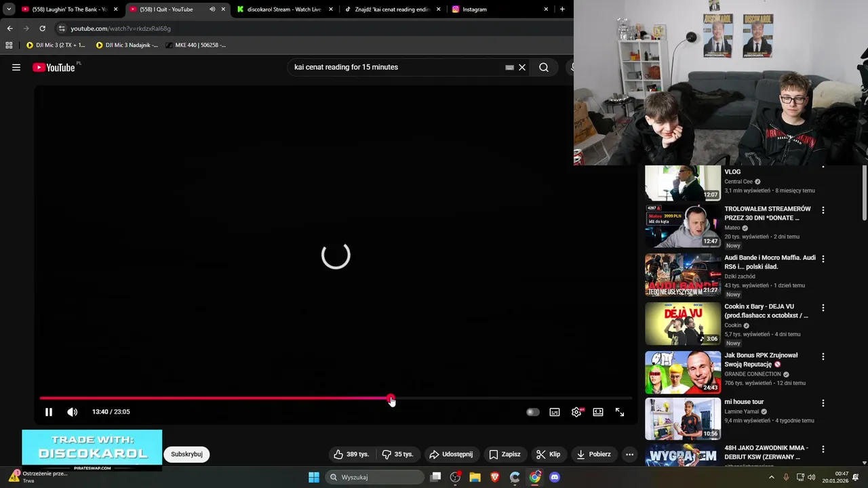Open the player settings gear
868x488 pixels.
576,412
